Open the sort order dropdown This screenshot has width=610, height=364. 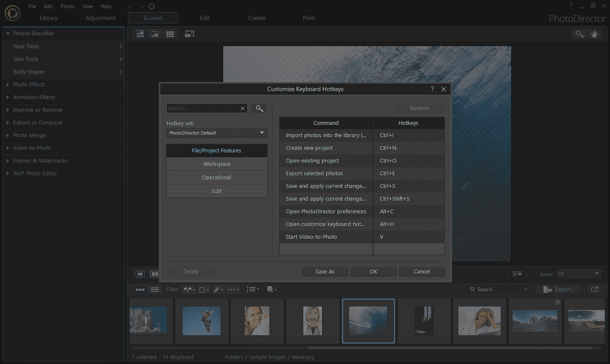[253, 290]
